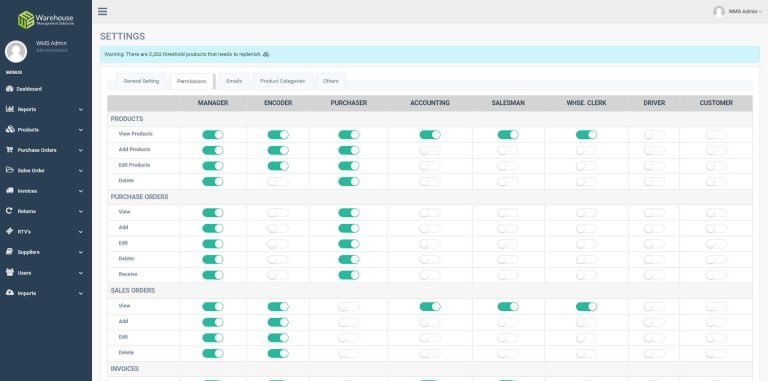Click the top-right user avatar icon
This screenshot has width=768, height=381.
click(719, 11)
